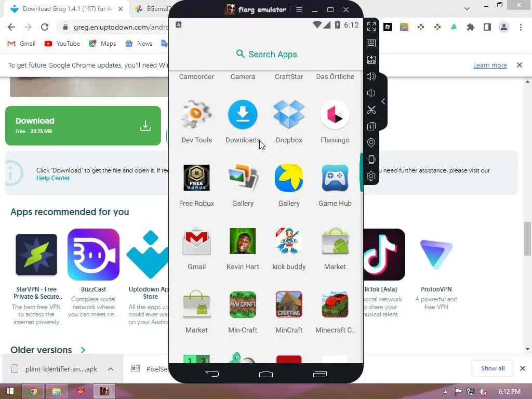Go back in Chrome
This screenshot has width=532, height=399.
tap(11, 27)
